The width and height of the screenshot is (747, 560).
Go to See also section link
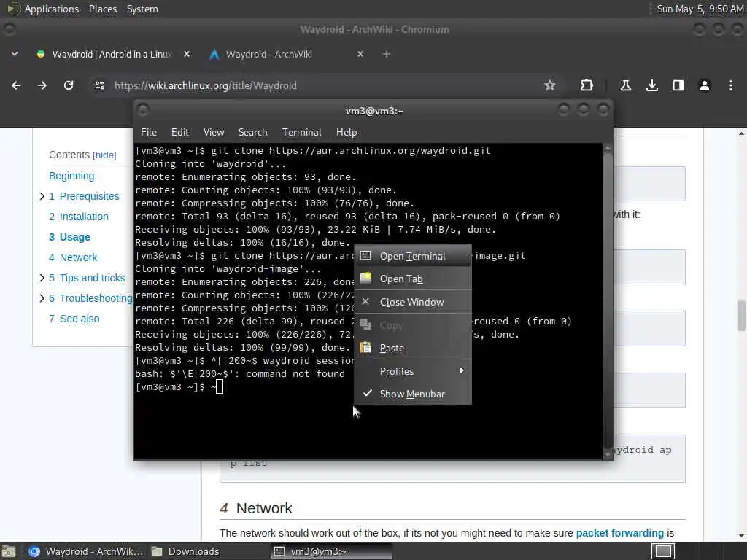[x=74, y=319]
